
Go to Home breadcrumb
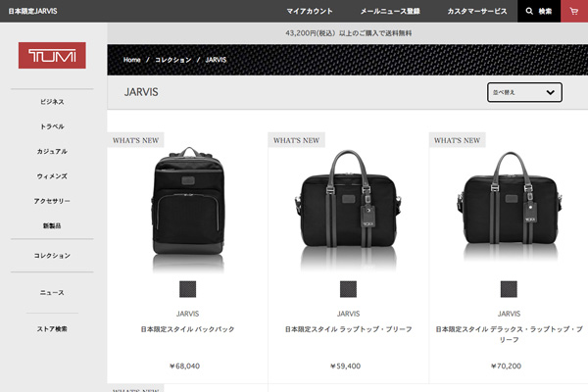coord(131,60)
